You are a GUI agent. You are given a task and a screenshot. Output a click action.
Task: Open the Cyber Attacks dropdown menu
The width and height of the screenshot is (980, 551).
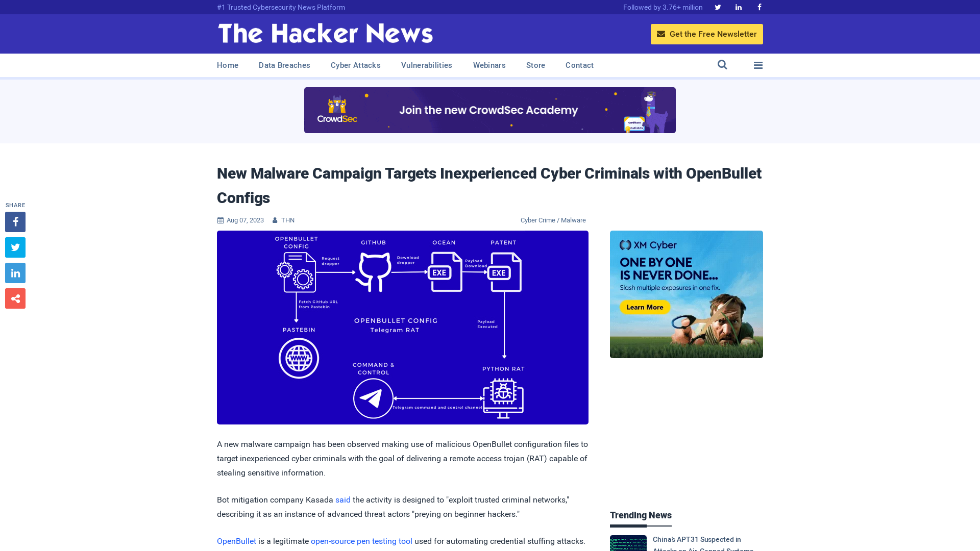355,65
